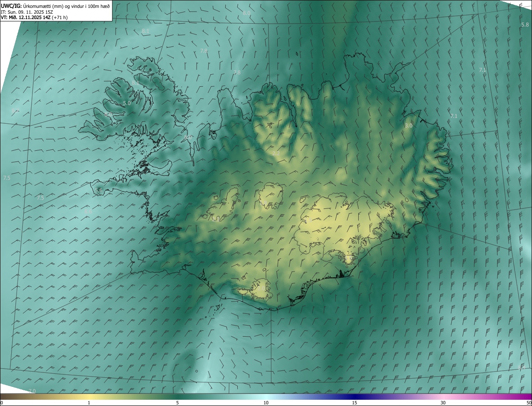Click the 0 tick label on the color scale
The width and height of the screenshot is (532, 406).
tap(2, 403)
